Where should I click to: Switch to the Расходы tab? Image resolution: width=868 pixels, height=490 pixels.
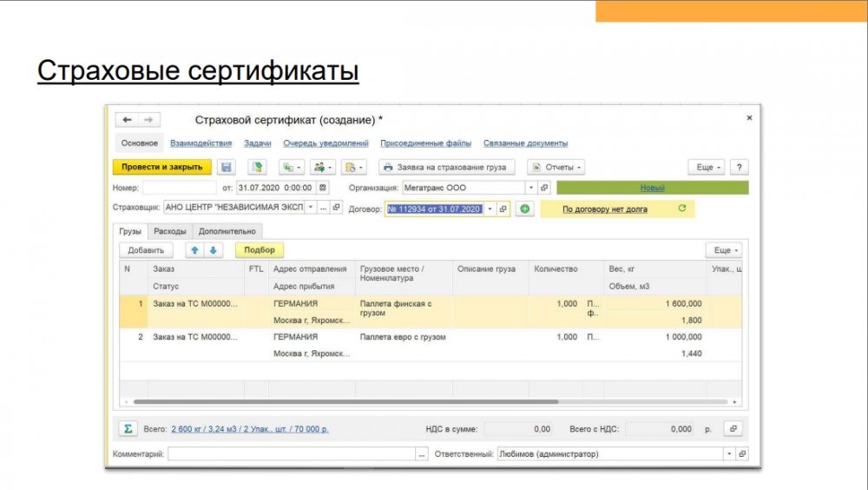pyautogui.click(x=169, y=231)
